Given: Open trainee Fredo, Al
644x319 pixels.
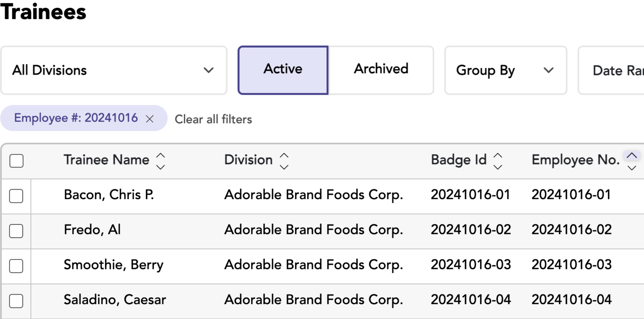Looking at the screenshot, I should 92,230.
